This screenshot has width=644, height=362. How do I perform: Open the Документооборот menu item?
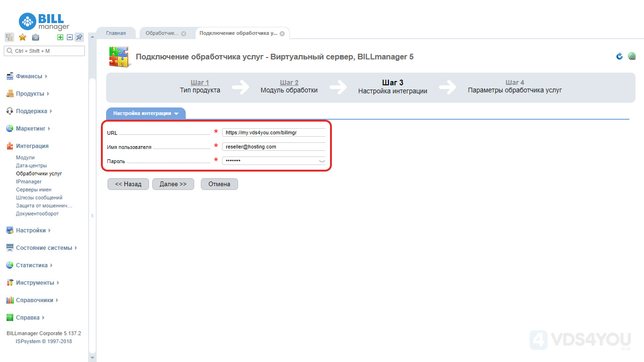(x=37, y=214)
